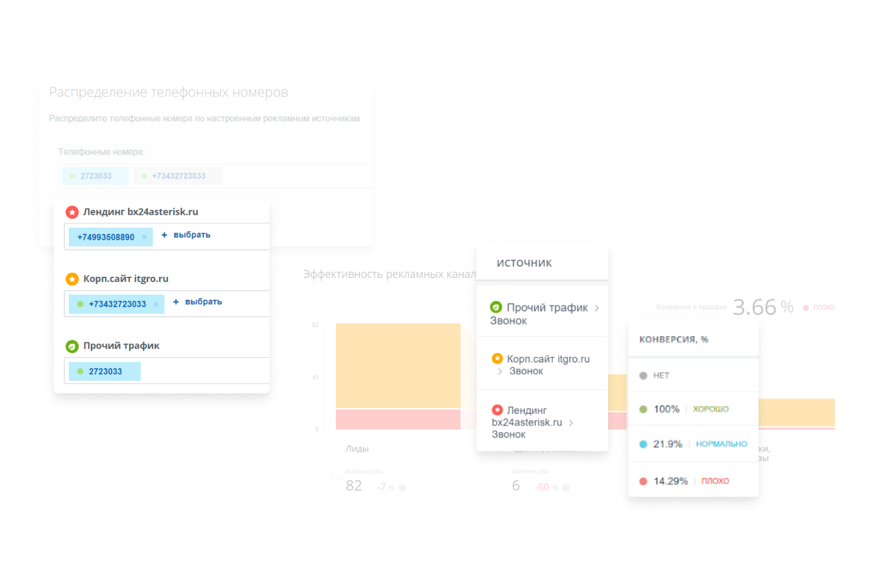Select the green 100% ХОРОШО conversion dot
The image size is (882, 588).
coord(643,409)
